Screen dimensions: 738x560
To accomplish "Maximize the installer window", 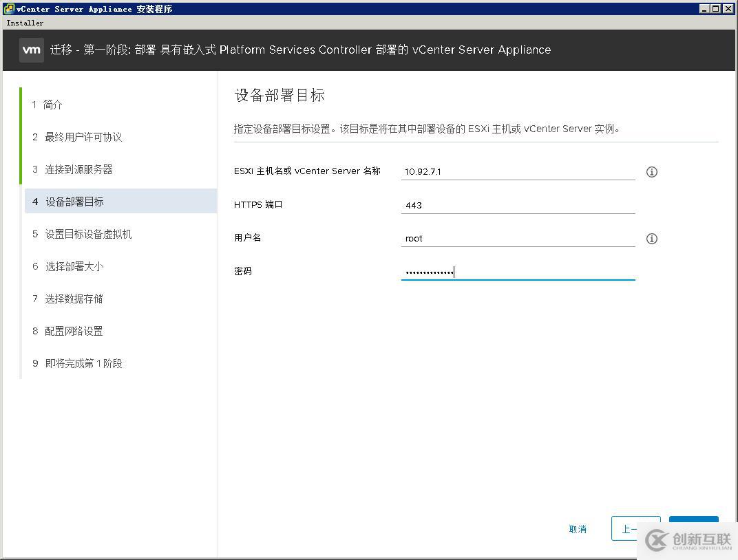I will [x=715, y=8].
